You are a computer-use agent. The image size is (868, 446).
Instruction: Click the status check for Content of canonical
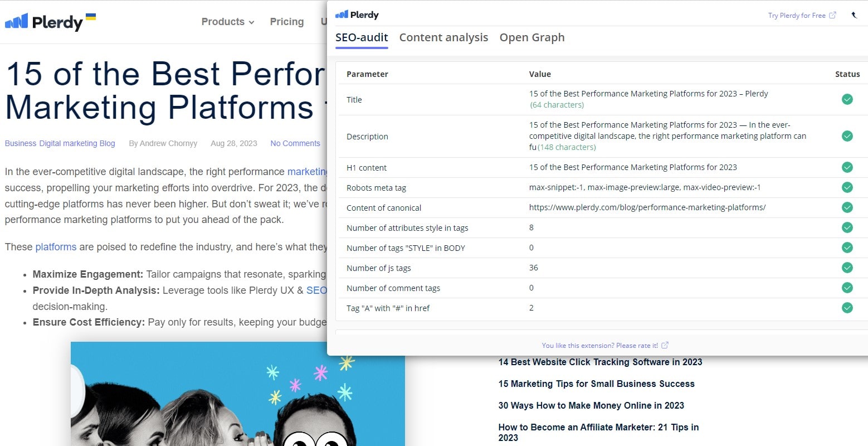(x=847, y=207)
